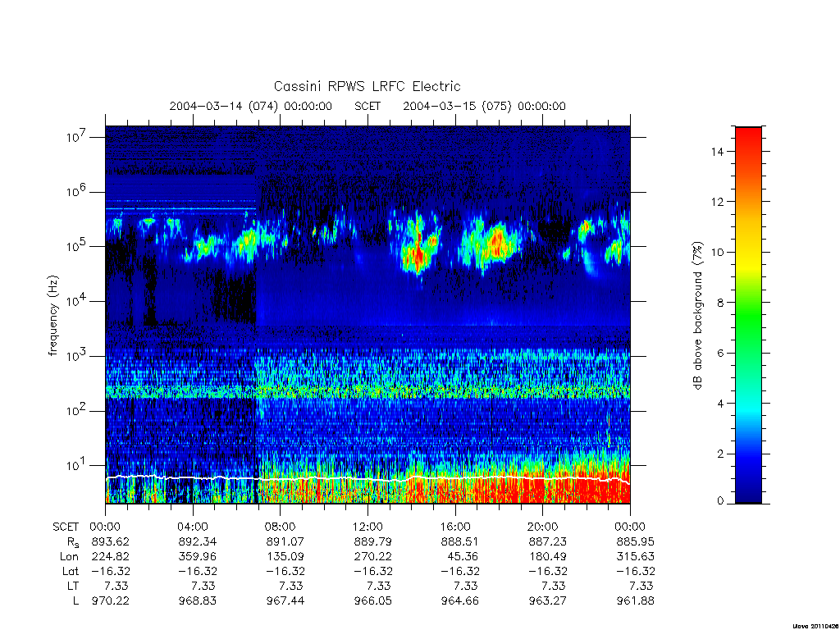840x630 pixels.
Task: Click the color bar tick label 2
Action: click(719, 454)
